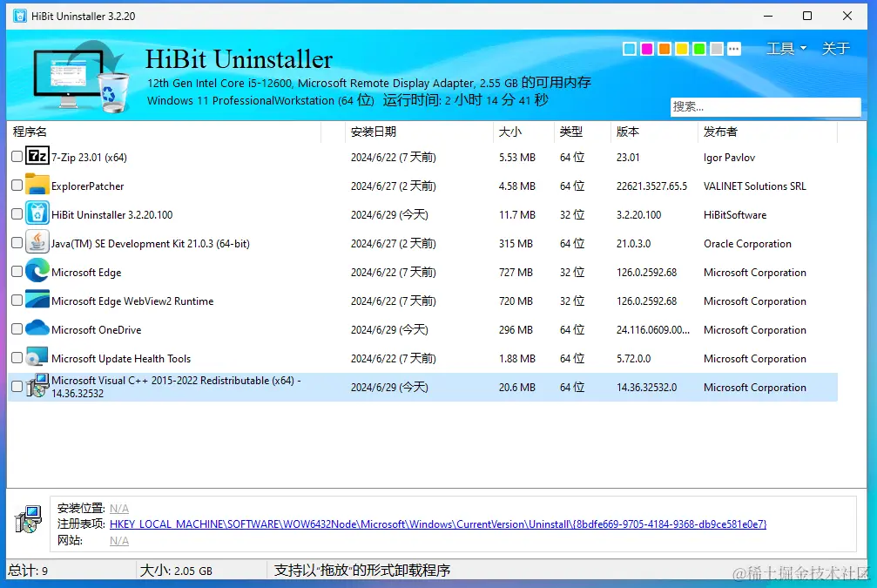Click the HiBit Uninstaller header logo
This screenshot has height=588, width=877.
[81, 77]
